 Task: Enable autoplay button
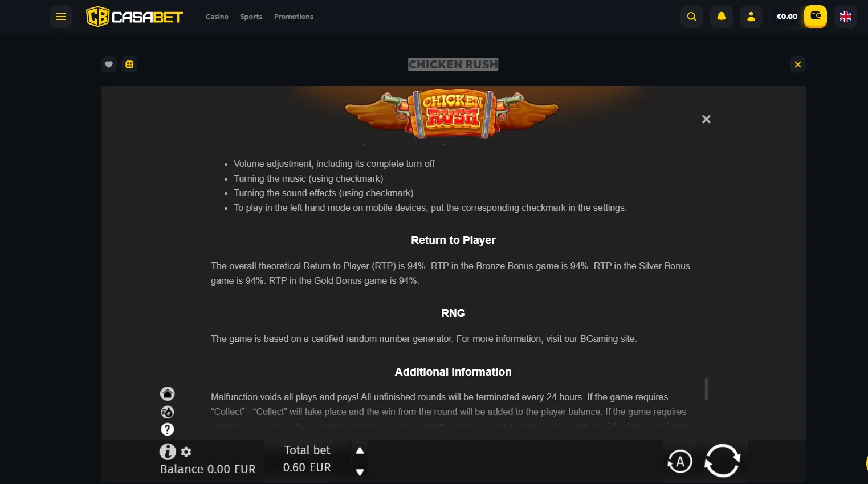coord(680,461)
